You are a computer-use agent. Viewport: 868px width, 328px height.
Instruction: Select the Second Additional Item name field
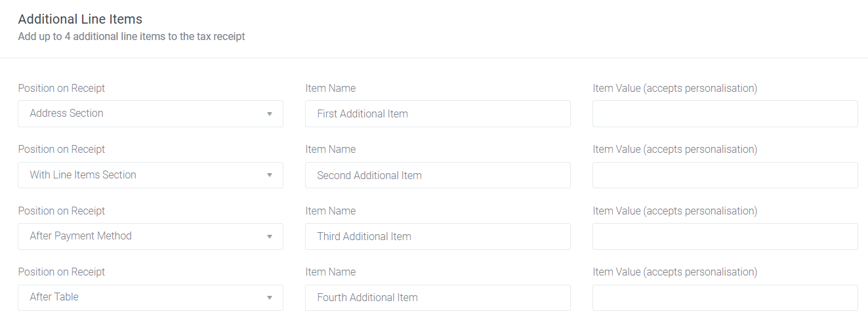438,175
